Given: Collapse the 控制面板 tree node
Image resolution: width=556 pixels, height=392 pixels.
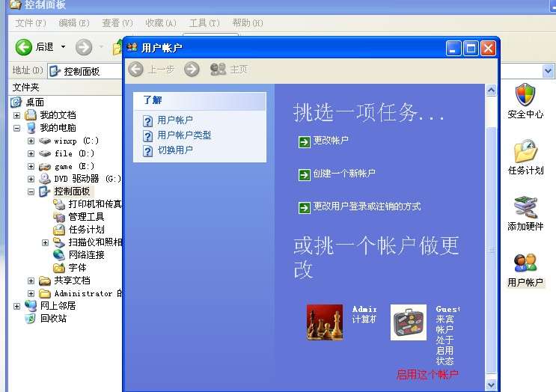Looking at the screenshot, I should (x=31, y=192).
